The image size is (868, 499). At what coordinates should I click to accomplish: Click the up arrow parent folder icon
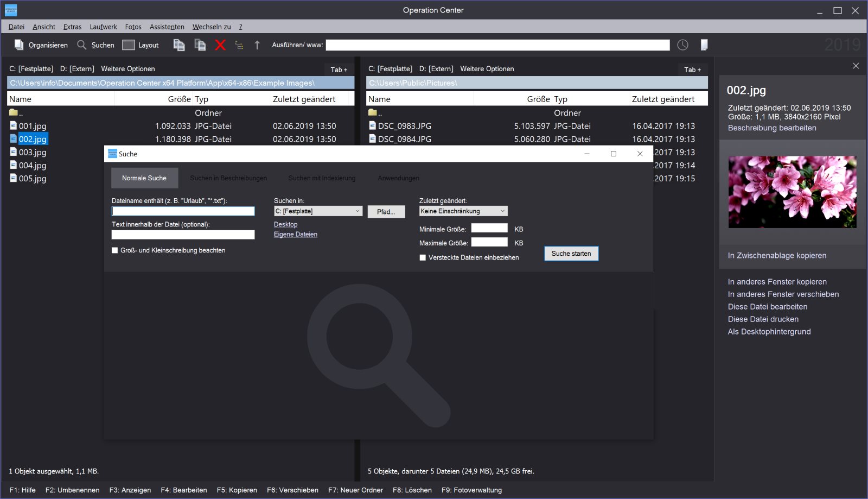click(x=257, y=45)
